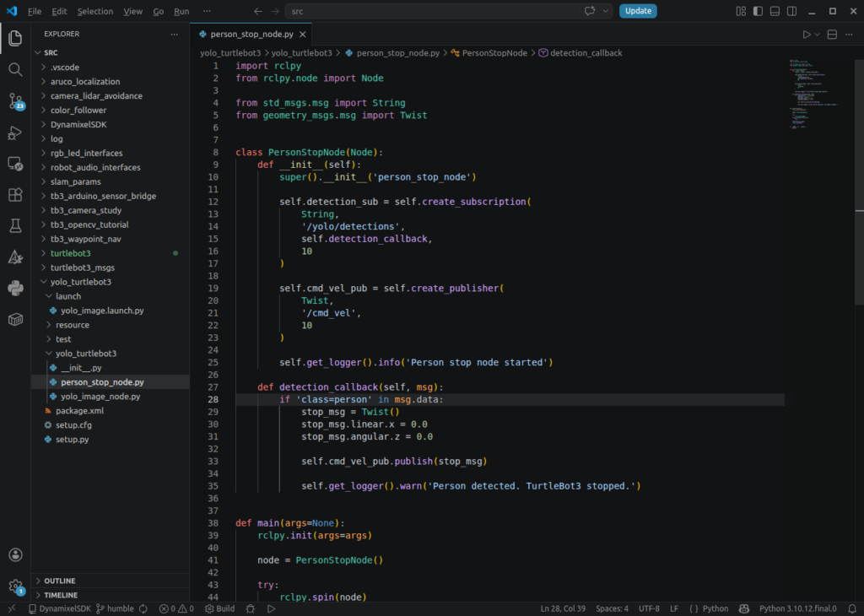
Task: Open Explorer Views and More Actions ellipsis
Action: 174,34
